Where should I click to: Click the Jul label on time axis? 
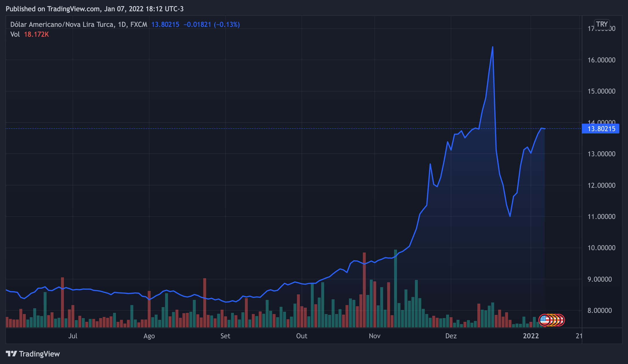tap(73, 336)
